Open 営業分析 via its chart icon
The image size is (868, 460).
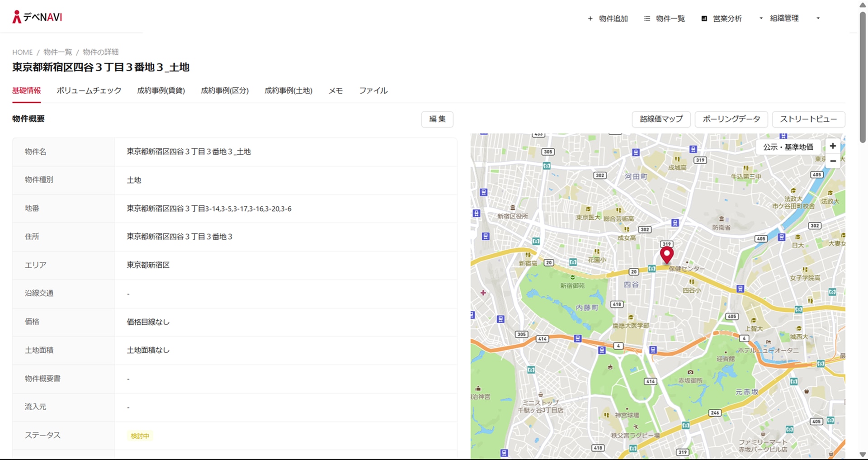(703, 18)
